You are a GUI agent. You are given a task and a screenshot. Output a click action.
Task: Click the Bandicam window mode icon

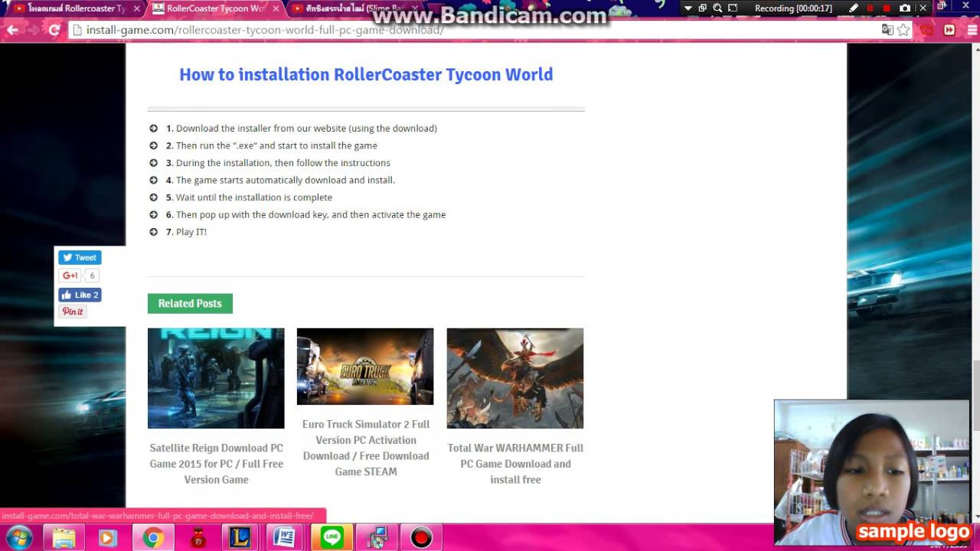pyautogui.click(x=702, y=8)
